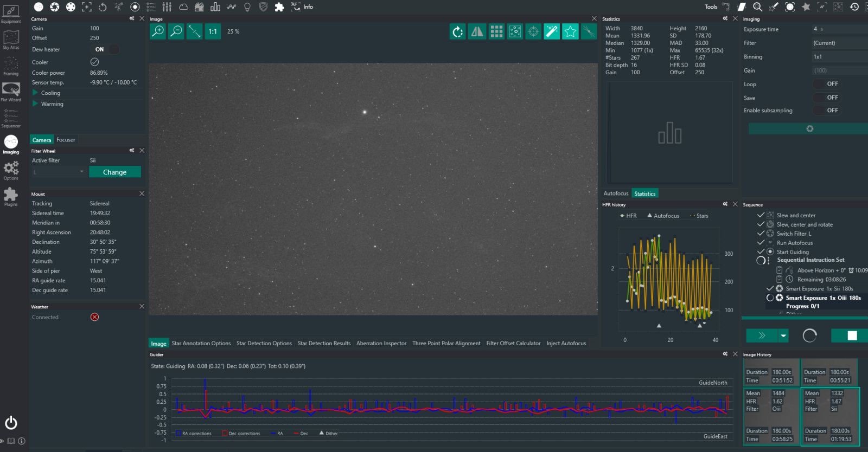Enable star detection star icon
Viewport: 868px width, 452px height.
click(x=570, y=32)
